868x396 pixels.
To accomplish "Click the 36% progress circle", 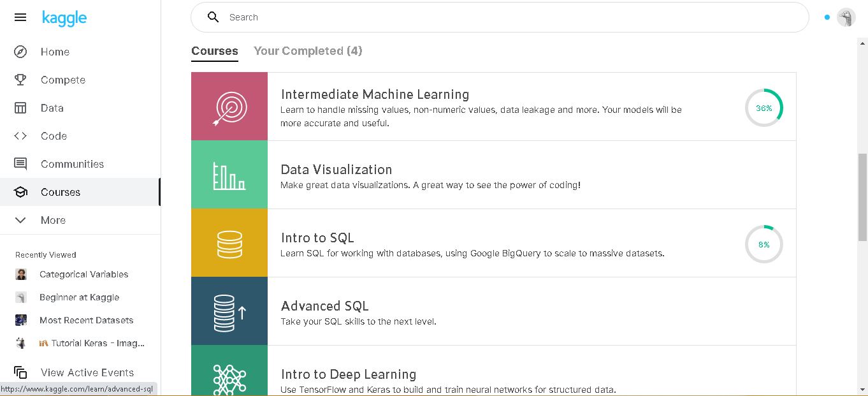I will (763, 108).
